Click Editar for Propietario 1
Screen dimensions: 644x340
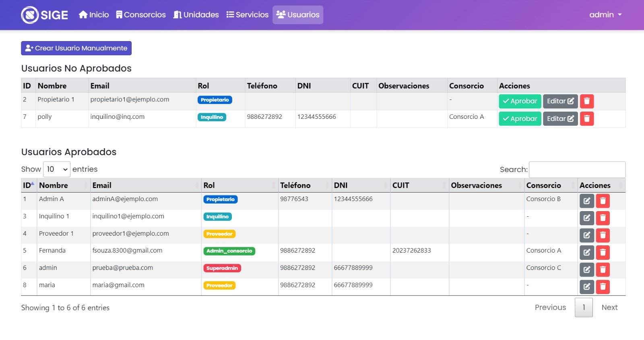click(560, 101)
